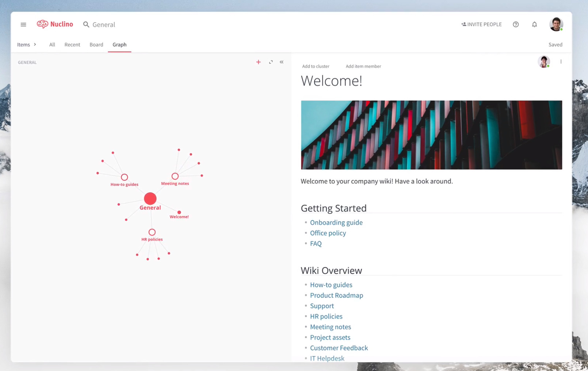Focus the General search field

tap(104, 24)
